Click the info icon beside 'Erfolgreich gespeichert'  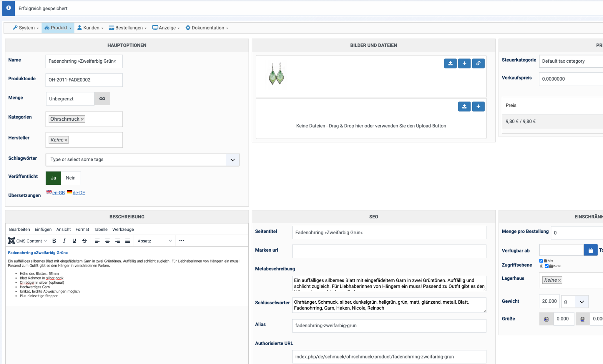(8, 8)
